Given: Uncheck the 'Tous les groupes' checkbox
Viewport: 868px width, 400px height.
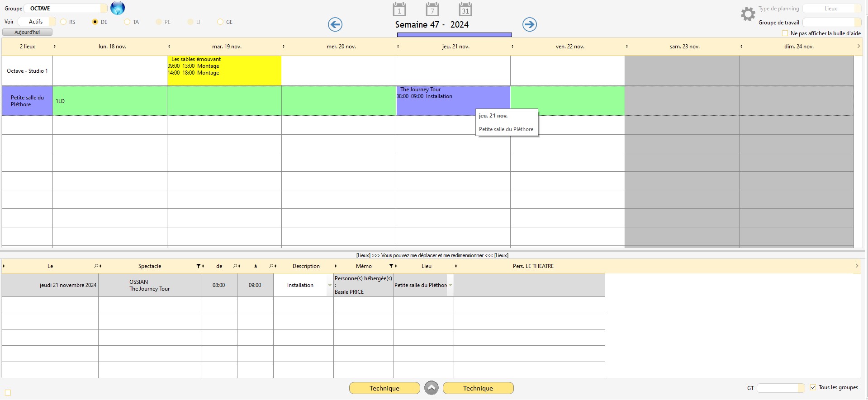Looking at the screenshot, I should tap(813, 387).
